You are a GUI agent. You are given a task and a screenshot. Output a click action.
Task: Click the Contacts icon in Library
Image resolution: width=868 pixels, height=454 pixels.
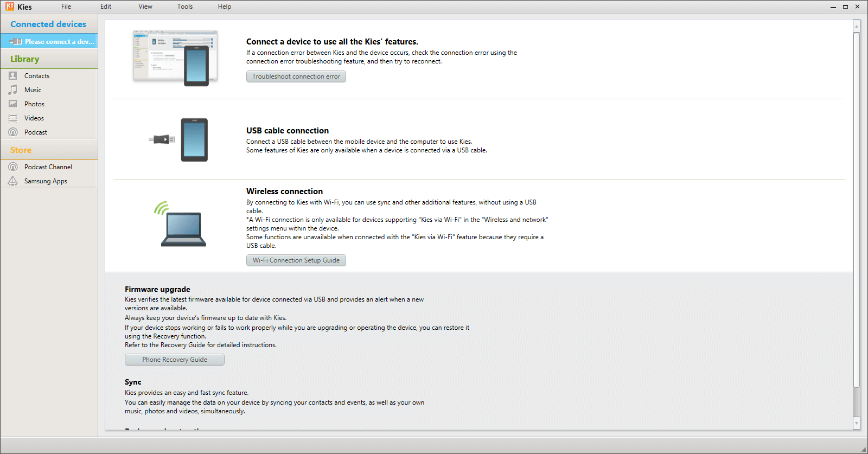click(13, 76)
